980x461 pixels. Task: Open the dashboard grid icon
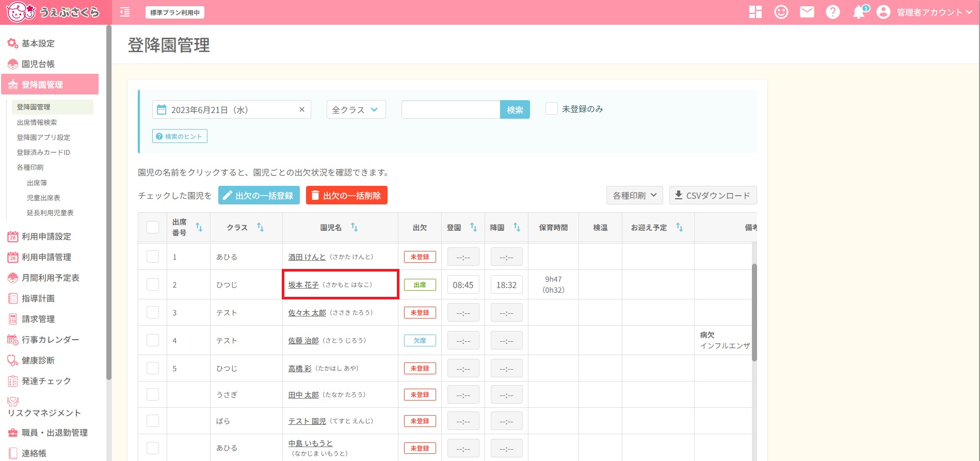pos(756,12)
